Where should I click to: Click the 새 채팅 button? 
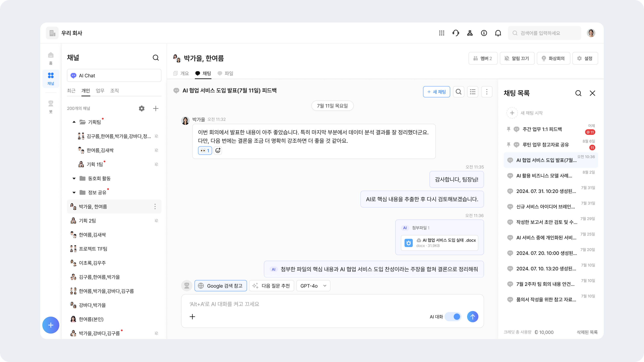[x=436, y=92]
